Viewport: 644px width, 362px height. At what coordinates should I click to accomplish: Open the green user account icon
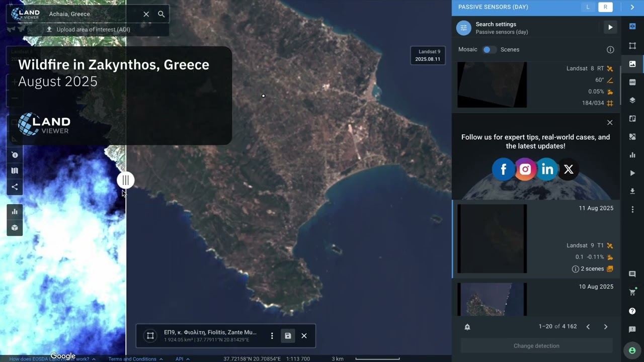point(632,350)
